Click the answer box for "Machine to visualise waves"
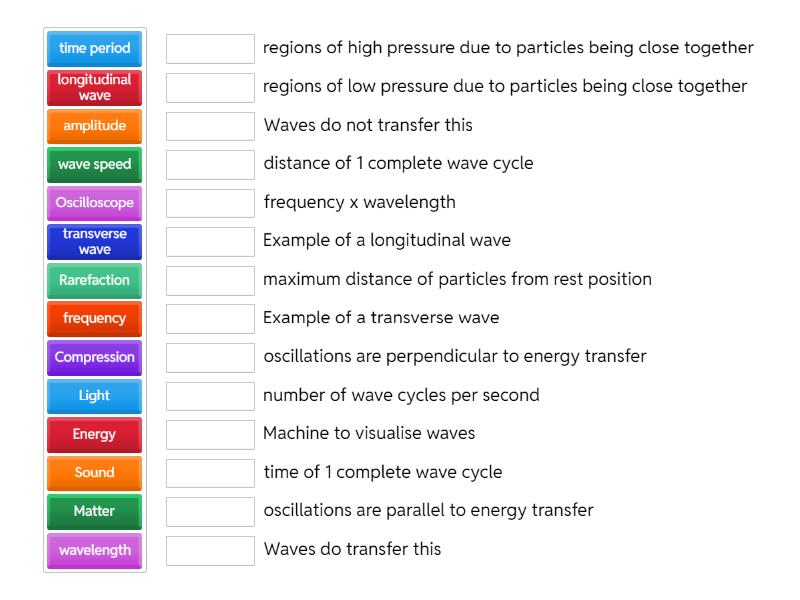This screenshot has height=600, width=800. [x=210, y=434]
